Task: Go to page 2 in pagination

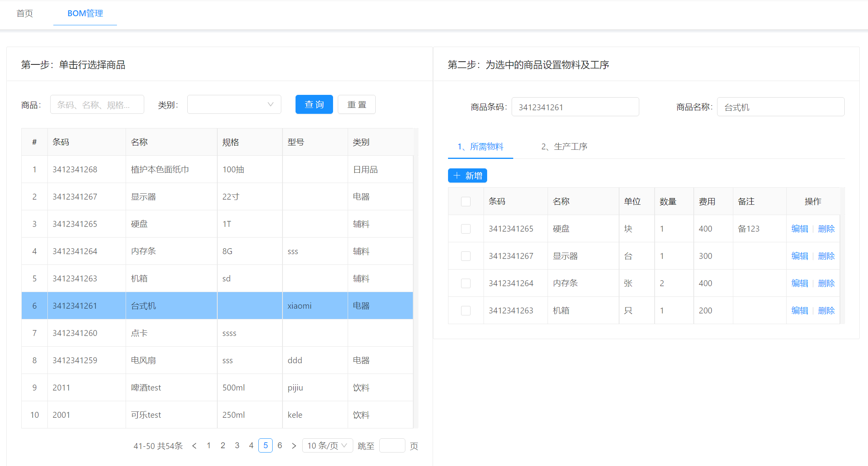Action: click(x=223, y=445)
